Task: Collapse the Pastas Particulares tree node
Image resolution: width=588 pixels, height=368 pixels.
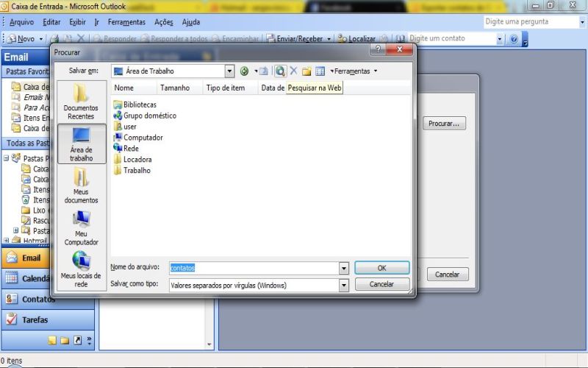Action: point(6,158)
